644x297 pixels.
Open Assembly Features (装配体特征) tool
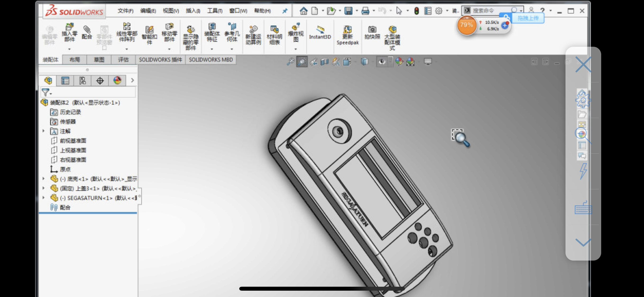coord(212,32)
